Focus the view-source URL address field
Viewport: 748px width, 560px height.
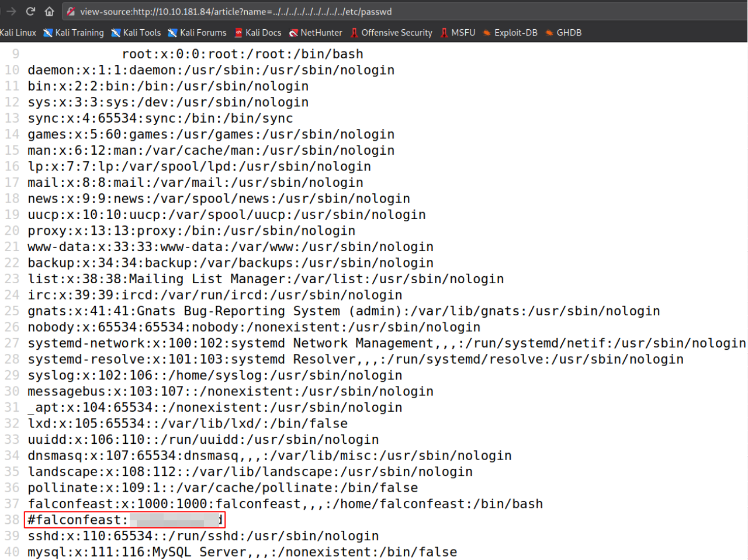click(406, 12)
